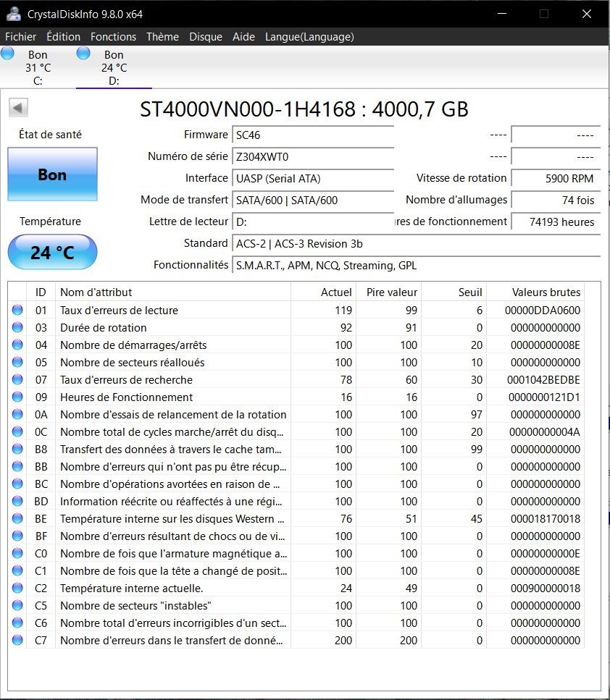610x700 pixels.
Task: Click status orb of attribute BE row
Action: pyautogui.click(x=17, y=519)
